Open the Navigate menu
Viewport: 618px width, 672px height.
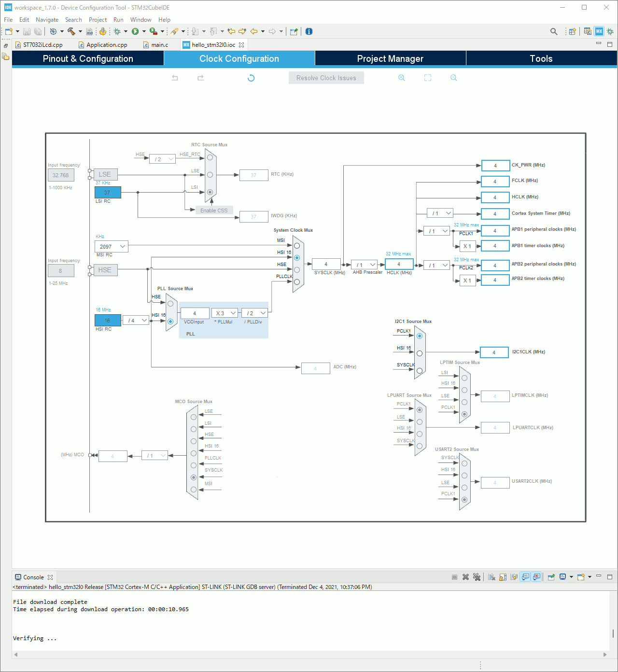click(x=47, y=20)
